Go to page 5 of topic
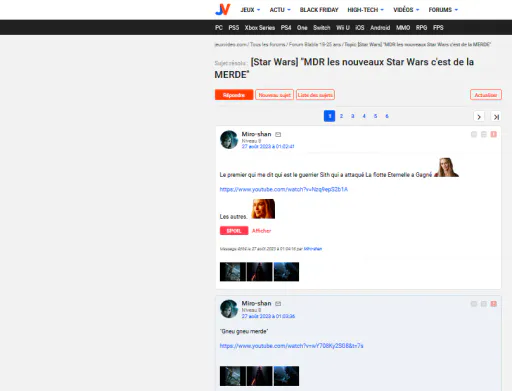 (x=375, y=116)
